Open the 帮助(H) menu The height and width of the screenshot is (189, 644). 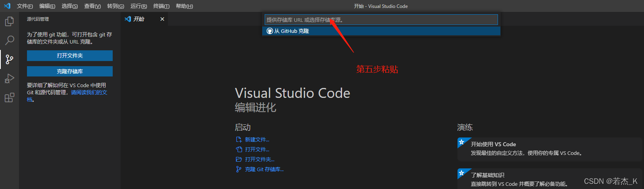point(185,6)
